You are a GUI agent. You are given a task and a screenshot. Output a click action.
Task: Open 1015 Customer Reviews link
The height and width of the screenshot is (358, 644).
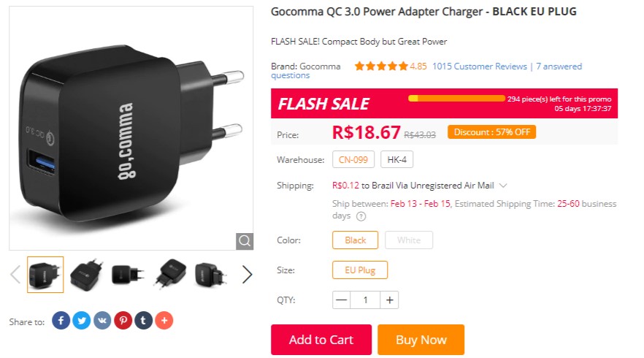[x=479, y=66]
